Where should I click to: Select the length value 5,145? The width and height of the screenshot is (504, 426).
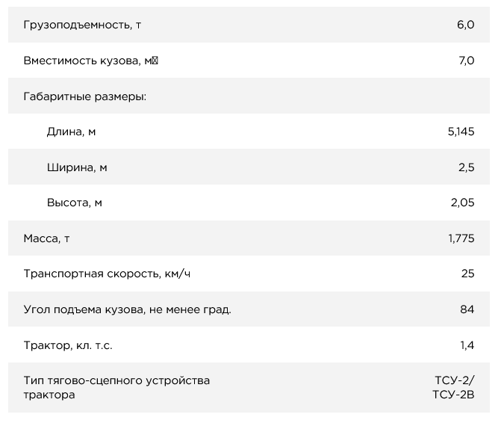click(x=461, y=132)
